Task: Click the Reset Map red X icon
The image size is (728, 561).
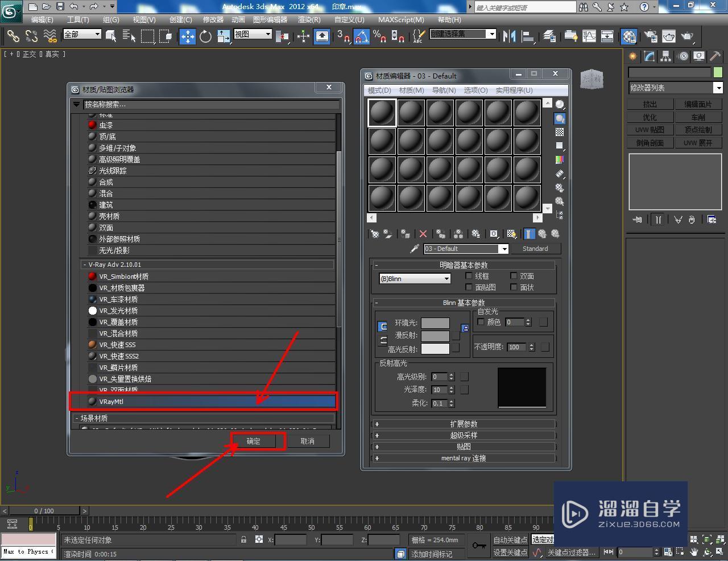Action: coord(423,234)
